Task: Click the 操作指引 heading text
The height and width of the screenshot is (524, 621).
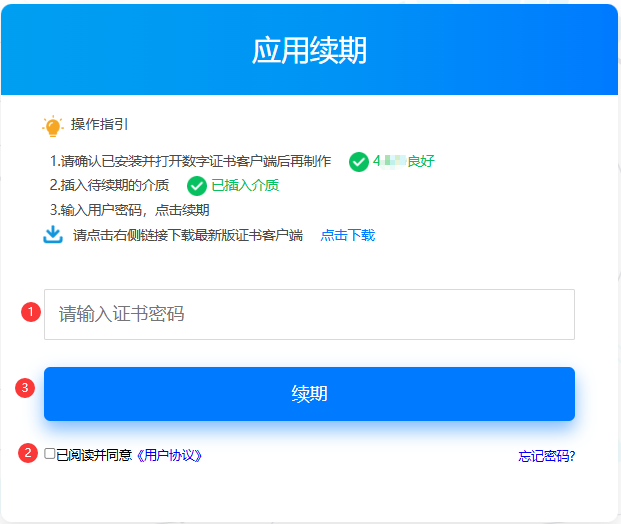Action: pyautogui.click(x=99, y=125)
